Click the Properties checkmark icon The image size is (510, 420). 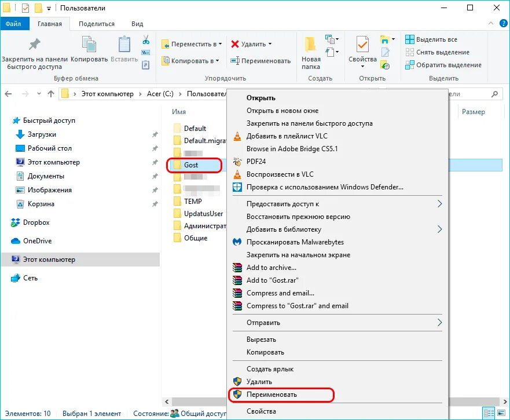(x=362, y=44)
